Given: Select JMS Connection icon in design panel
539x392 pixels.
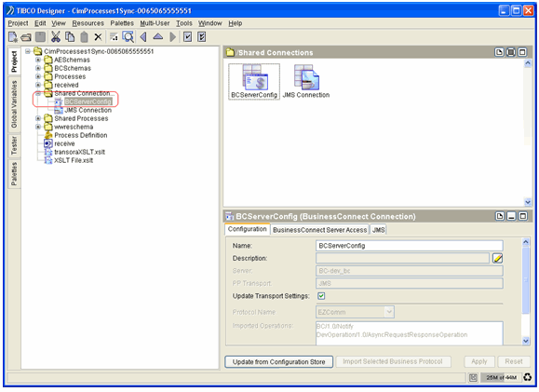Looking at the screenshot, I should click(306, 82).
